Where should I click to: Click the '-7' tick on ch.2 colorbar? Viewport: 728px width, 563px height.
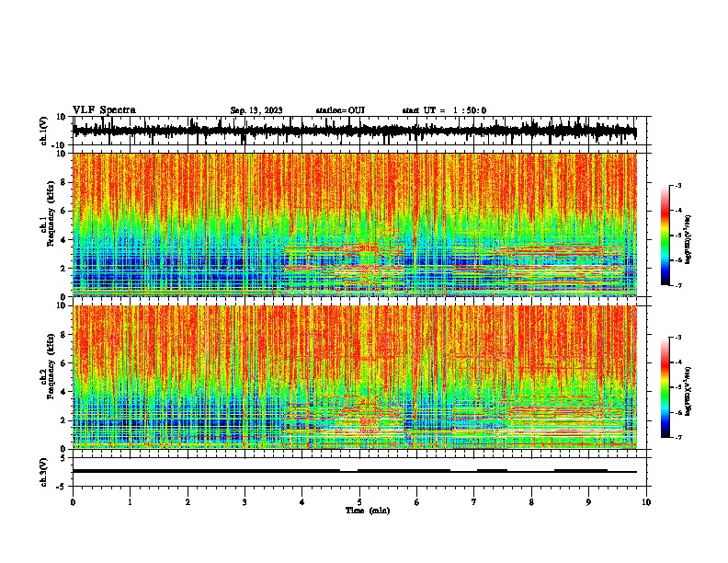678,438
